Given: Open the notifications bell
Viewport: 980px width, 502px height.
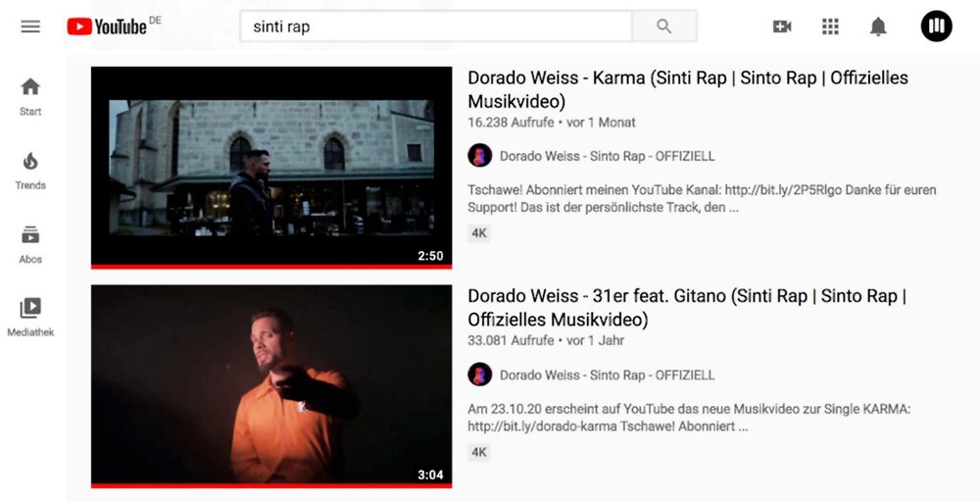Looking at the screenshot, I should point(878,26).
